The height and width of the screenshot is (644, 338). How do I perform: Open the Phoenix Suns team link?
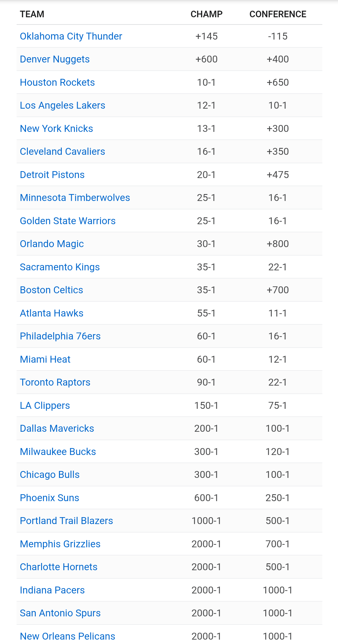click(49, 498)
